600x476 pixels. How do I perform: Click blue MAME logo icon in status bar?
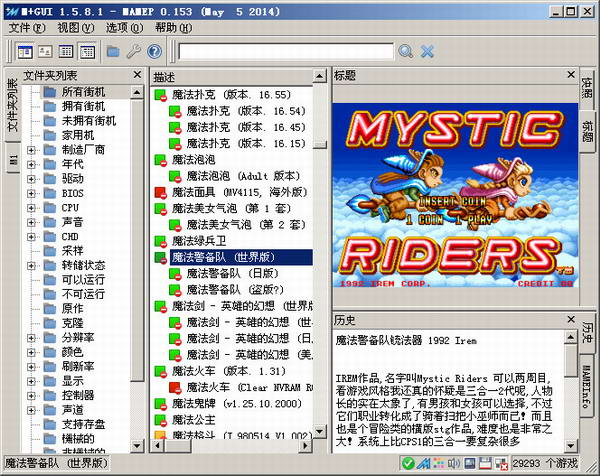point(424,463)
